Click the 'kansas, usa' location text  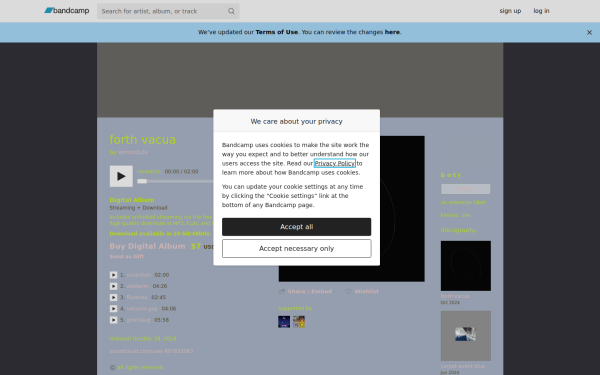[455, 215]
